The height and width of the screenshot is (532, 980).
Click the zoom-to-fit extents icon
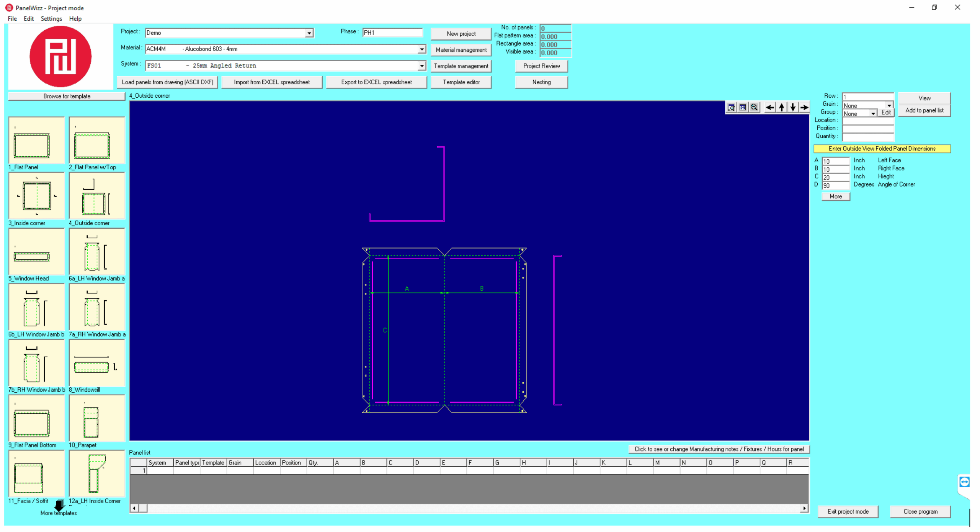743,108
